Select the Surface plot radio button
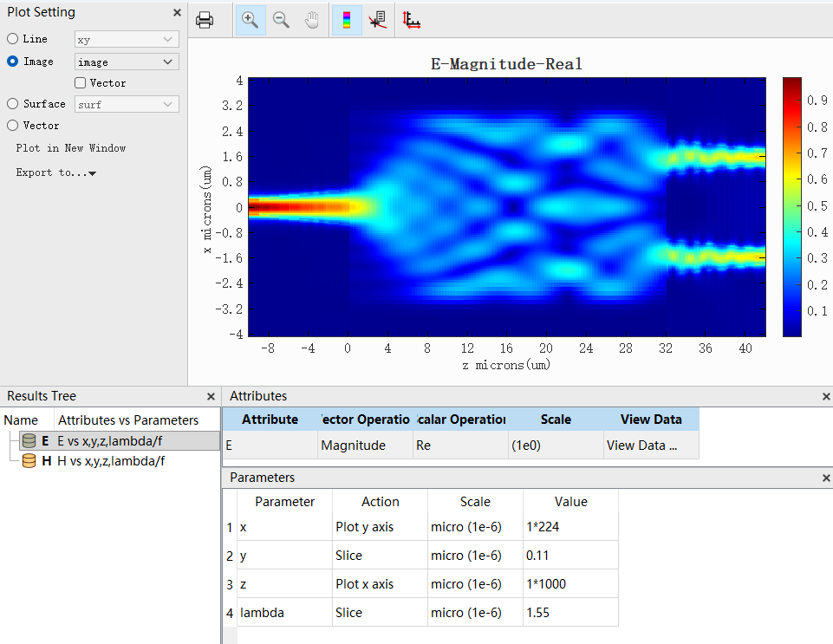833x644 pixels. coord(13,104)
